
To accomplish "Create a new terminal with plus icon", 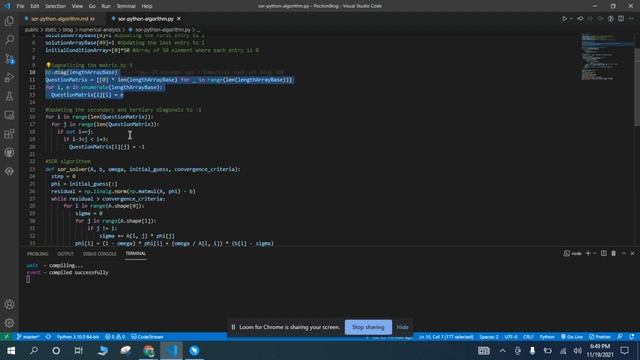I will [x=588, y=253].
